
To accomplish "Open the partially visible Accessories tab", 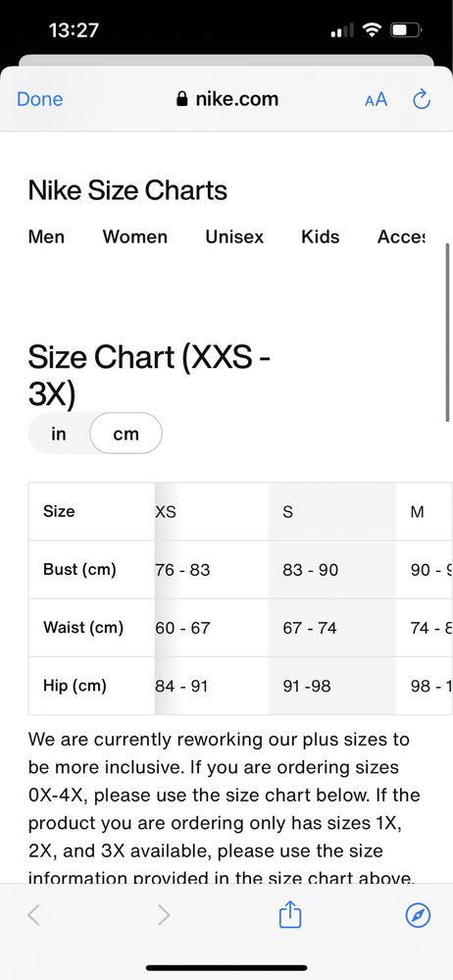I will click(401, 236).
